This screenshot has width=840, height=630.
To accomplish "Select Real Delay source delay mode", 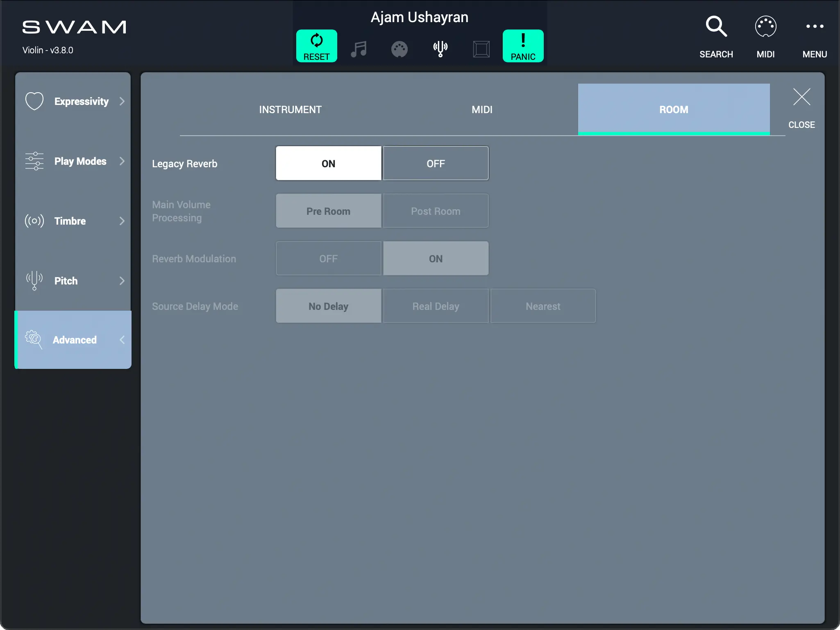I will point(436,306).
